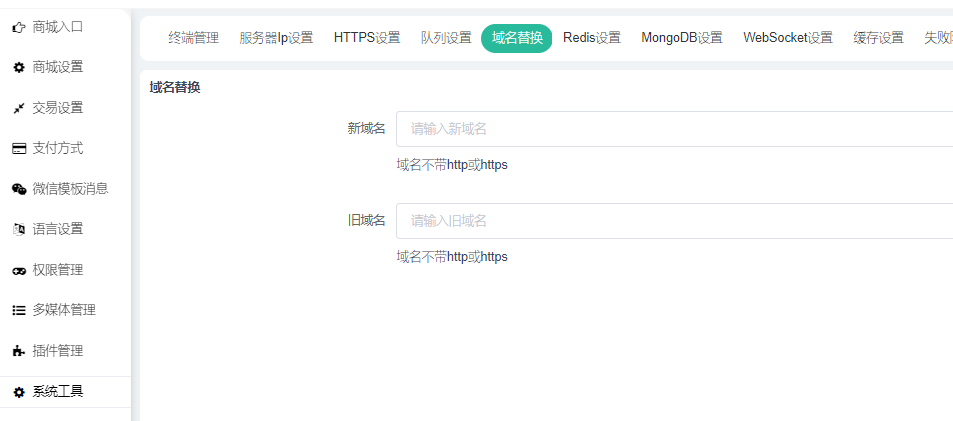Viewport: 953px width, 421px height.
Task: Switch to the MongoDB设置 tab
Action: coord(682,38)
